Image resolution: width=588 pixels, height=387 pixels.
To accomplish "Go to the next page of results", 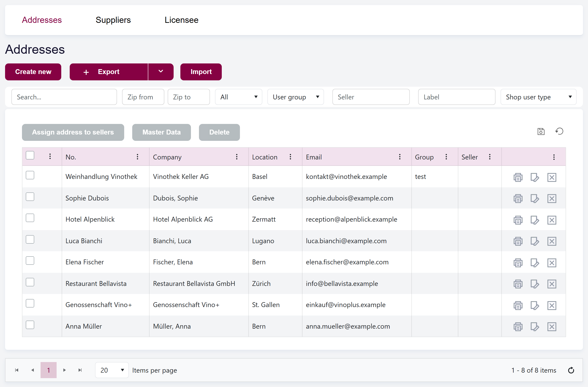I will coord(64,370).
